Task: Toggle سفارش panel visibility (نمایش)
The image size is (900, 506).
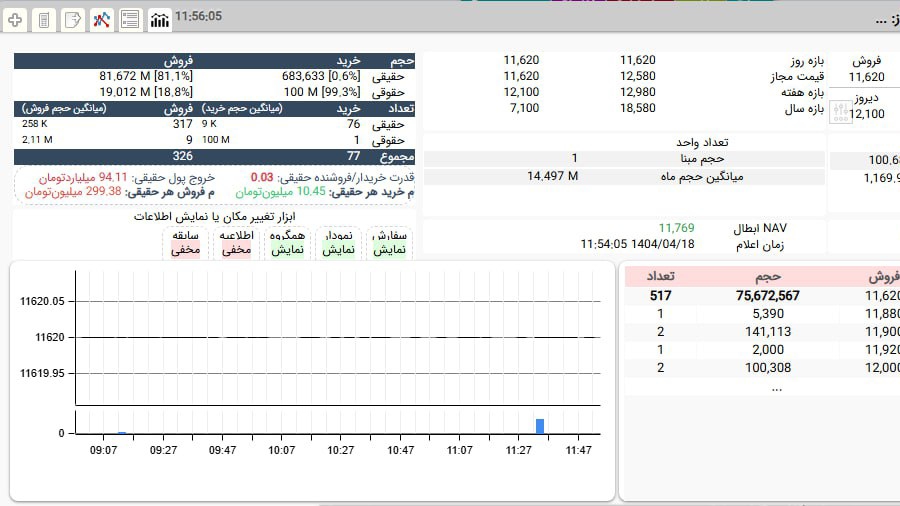Action: (x=390, y=250)
